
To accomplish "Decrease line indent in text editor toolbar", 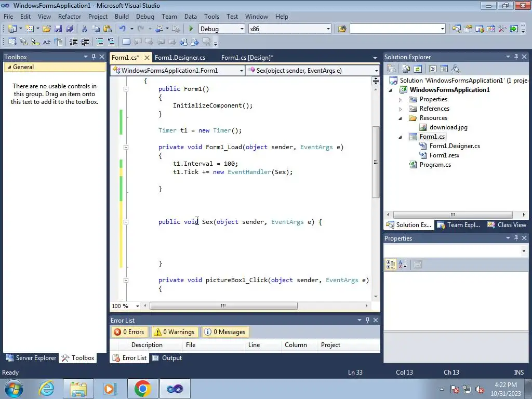I will (73, 42).
